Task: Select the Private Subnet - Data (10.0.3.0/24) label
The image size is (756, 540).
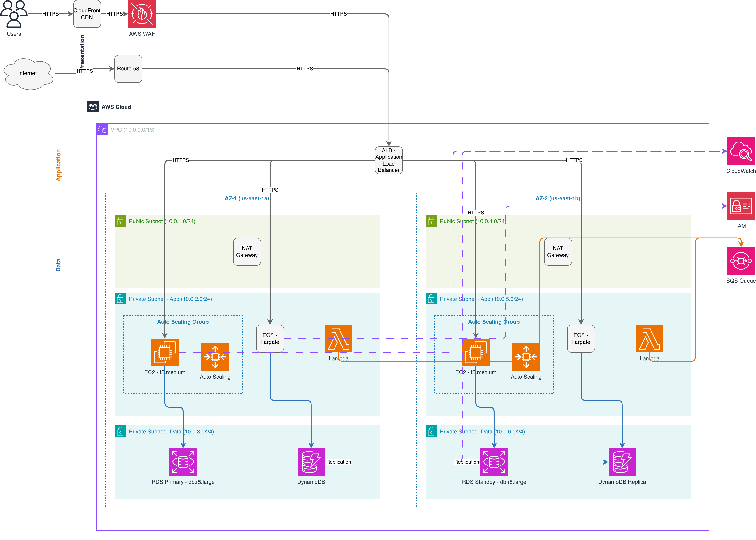Action: pyautogui.click(x=171, y=432)
